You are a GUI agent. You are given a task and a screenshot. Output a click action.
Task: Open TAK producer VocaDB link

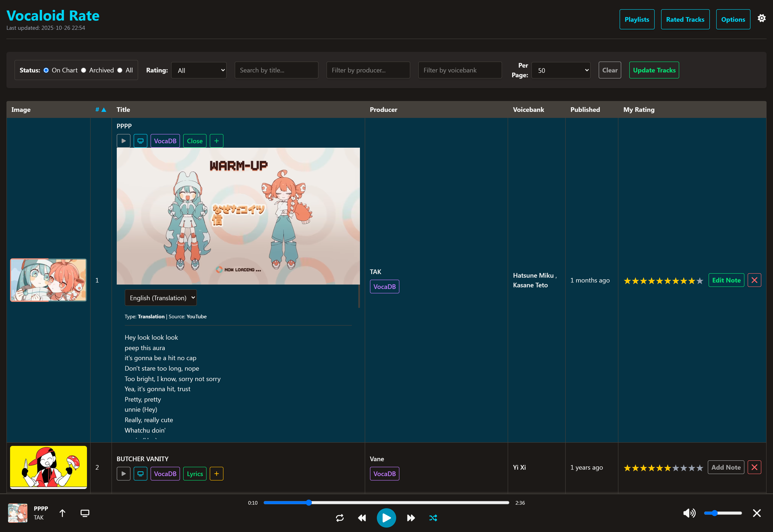[384, 286]
